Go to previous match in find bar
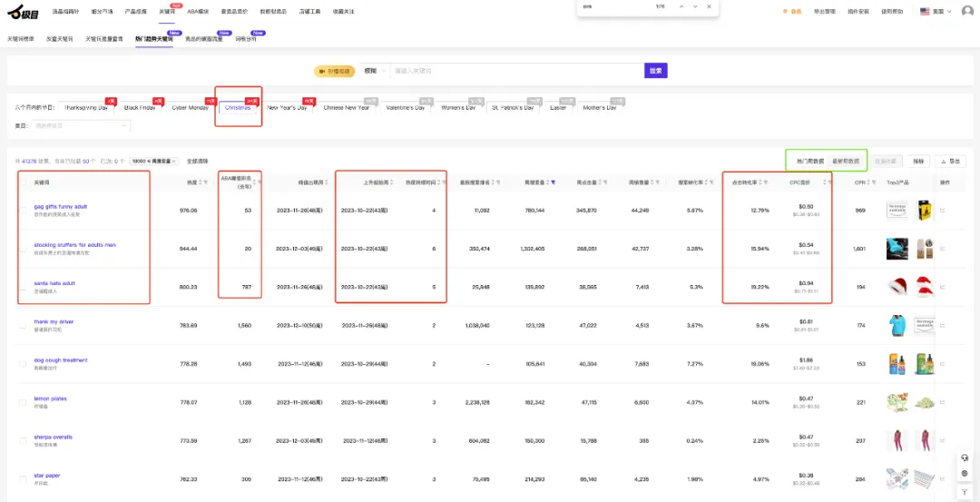The height and width of the screenshot is (502, 980). [x=681, y=6]
